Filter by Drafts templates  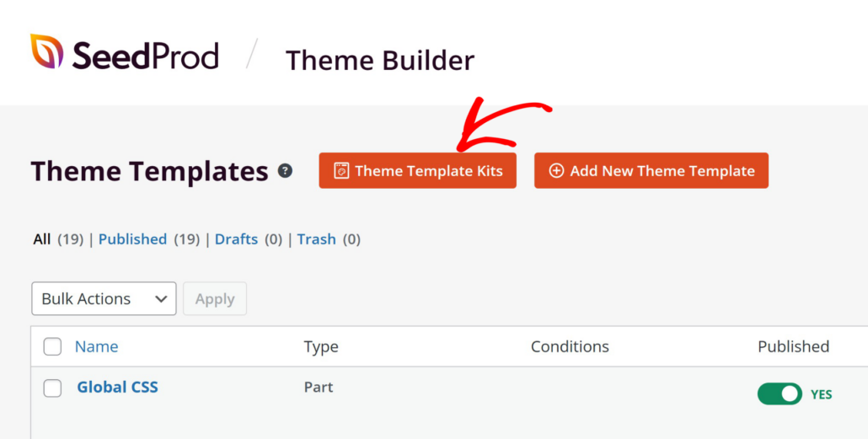(x=236, y=239)
